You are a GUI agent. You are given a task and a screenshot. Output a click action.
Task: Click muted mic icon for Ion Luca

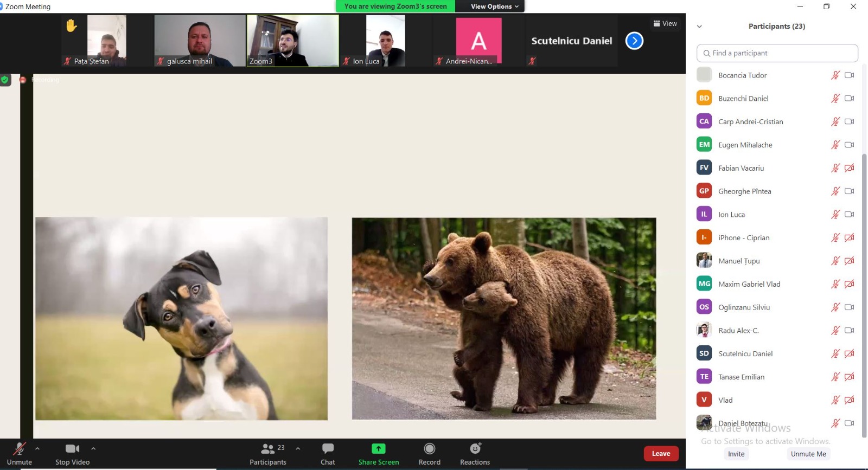(x=835, y=215)
